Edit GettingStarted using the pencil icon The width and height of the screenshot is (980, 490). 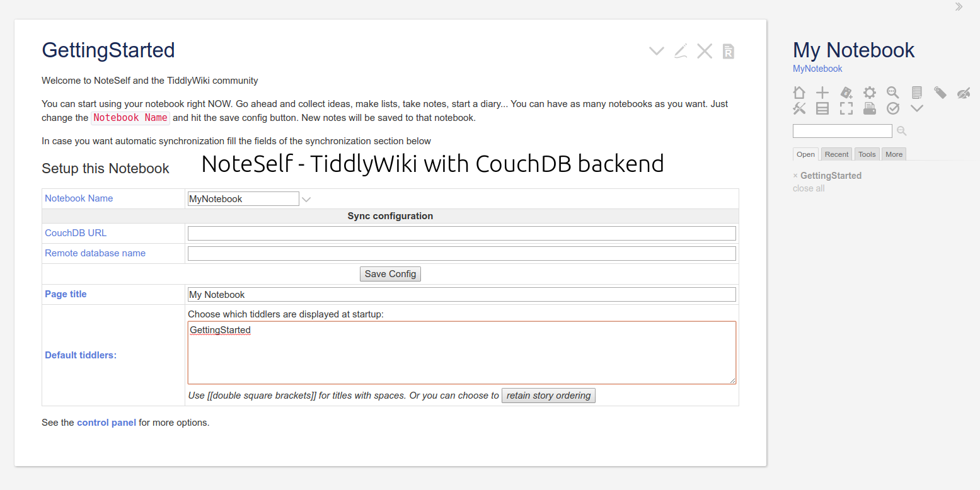click(x=681, y=50)
